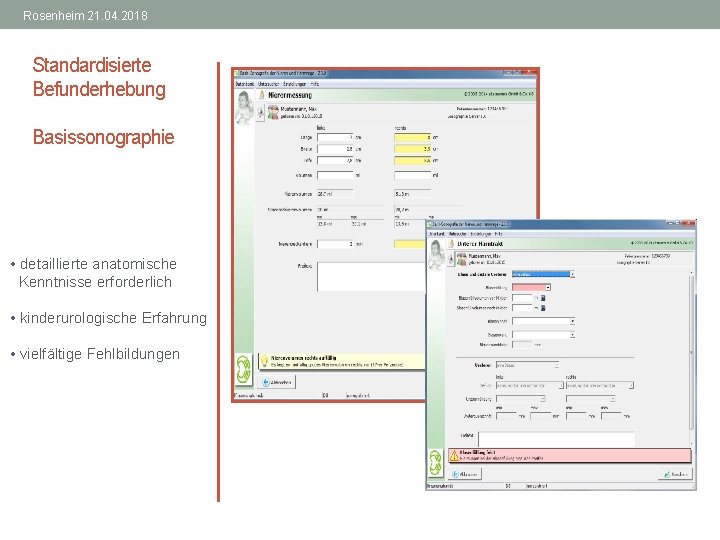Viewport: 720px width, 540px height.
Task: Open the right ureter findings dropdown
Action: click(600, 385)
